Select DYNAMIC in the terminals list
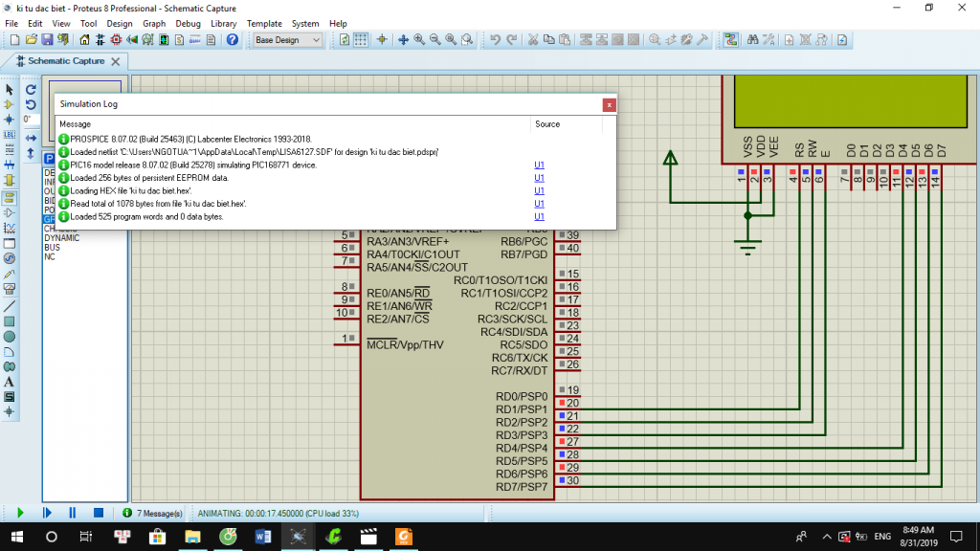Screen dimensions: 980x551 coord(60,238)
